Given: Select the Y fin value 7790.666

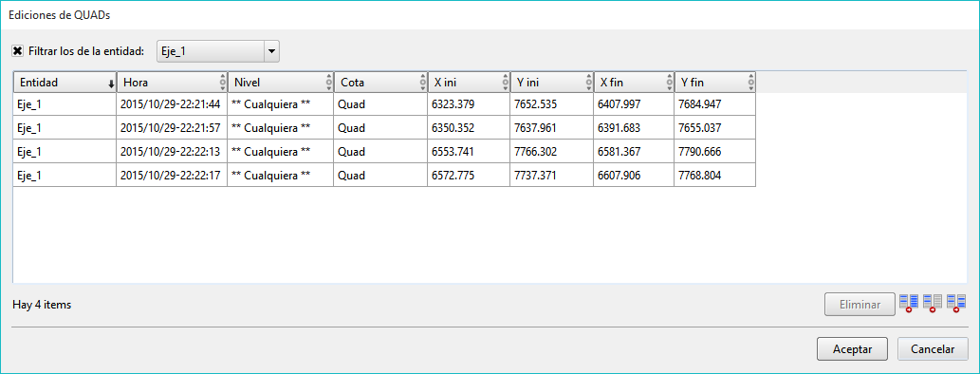Looking at the screenshot, I should [x=715, y=152].
